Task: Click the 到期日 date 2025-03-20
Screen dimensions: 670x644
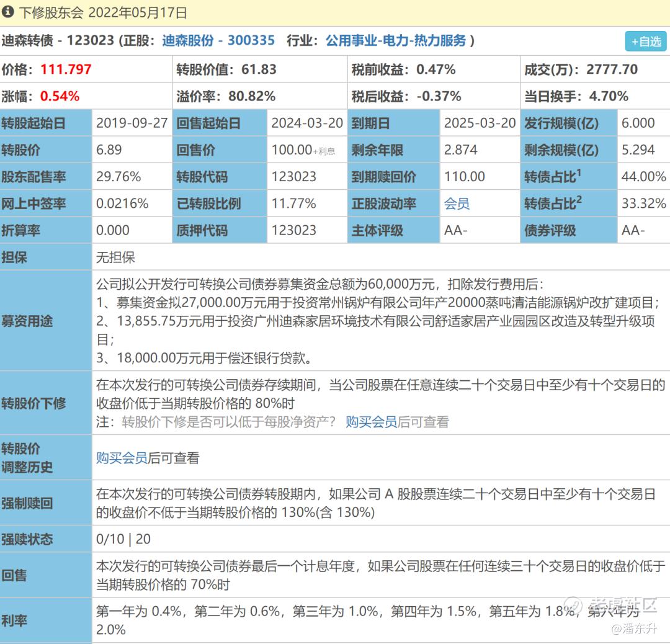Action: tap(480, 123)
